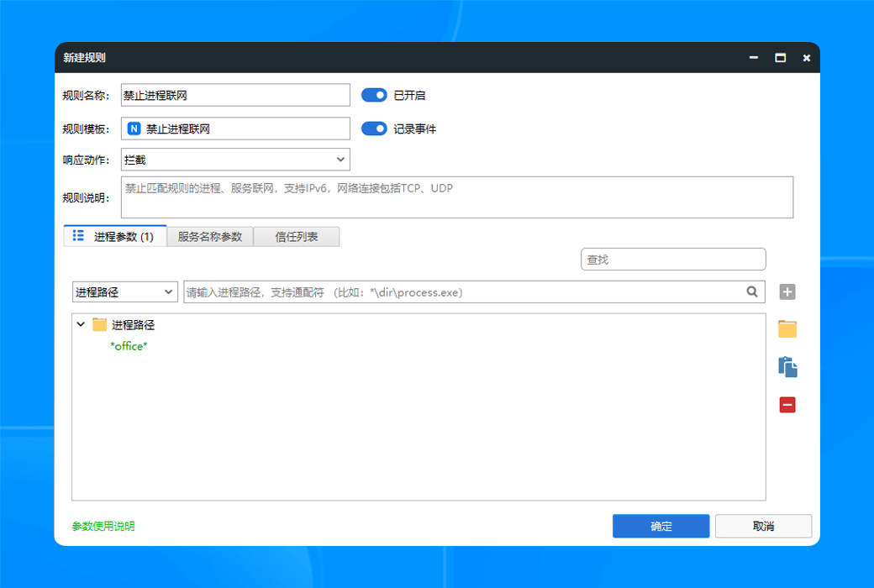This screenshot has width=874, height=588.
Task: Open the yellow folder browse icon on right
Action: (787, 328)
